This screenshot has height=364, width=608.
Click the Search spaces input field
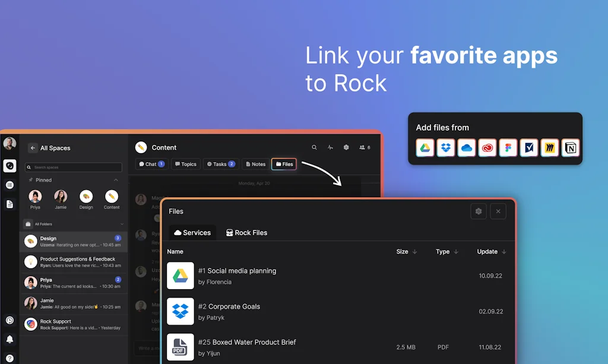tap(73, 166)
